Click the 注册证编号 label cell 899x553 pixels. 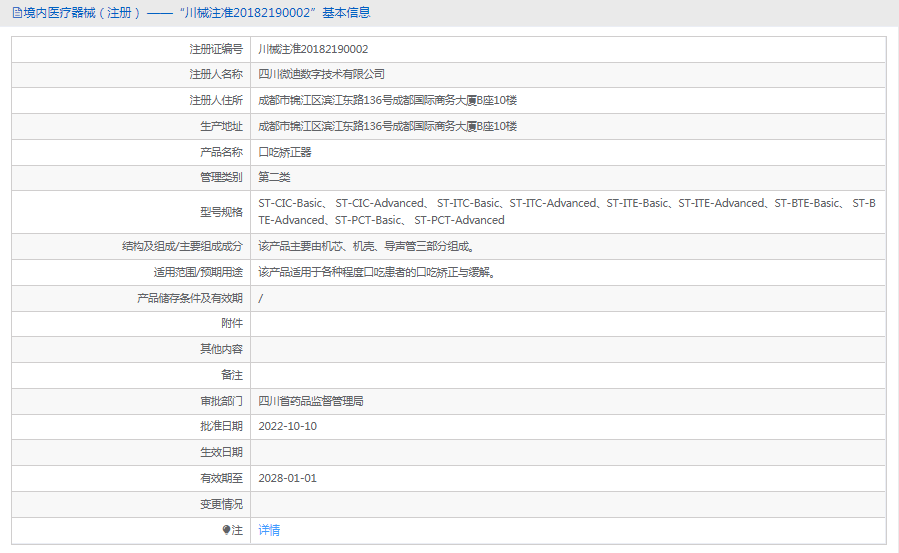coord(216,49)
